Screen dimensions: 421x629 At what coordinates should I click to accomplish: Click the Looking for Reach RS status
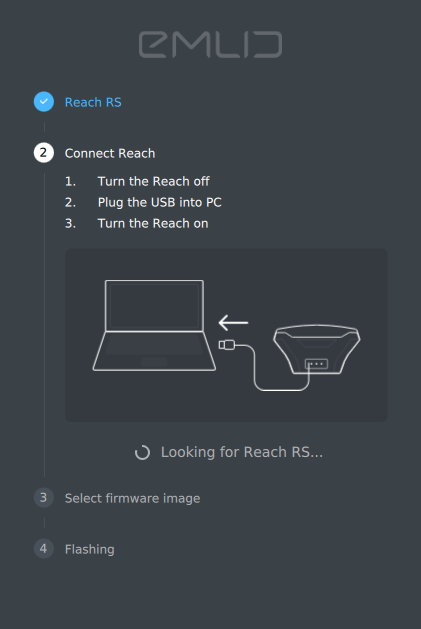pyautogui.click(x=242, y=452)
